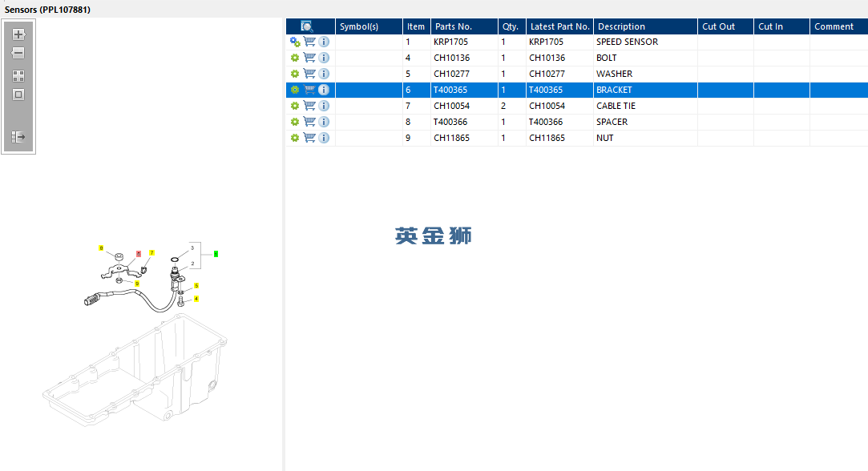868x471 pixels.
Task: Add CH10277 WASHER to cart
Action: [309, 74]
